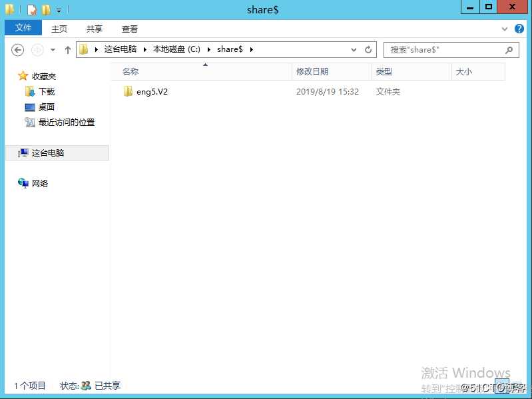Select 收藏夹 in the navigation pane

tap(44, 77)
